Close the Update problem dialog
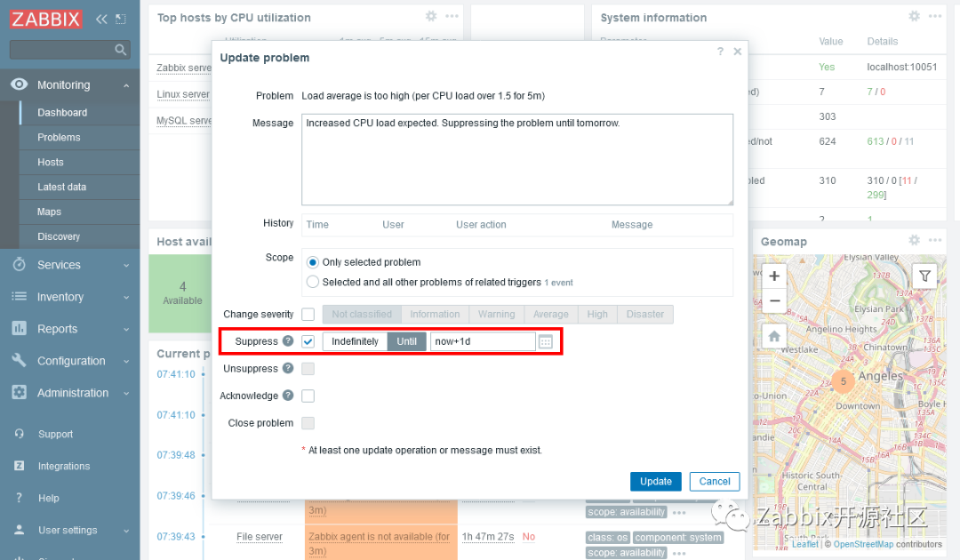 click(738, 52)
